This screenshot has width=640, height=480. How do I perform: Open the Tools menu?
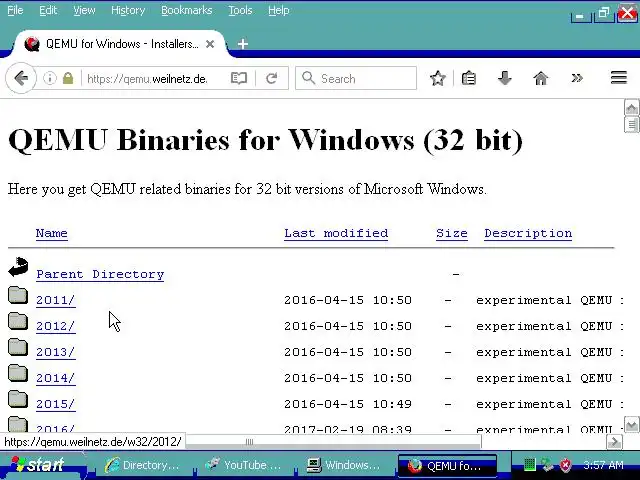click(240, 10)
